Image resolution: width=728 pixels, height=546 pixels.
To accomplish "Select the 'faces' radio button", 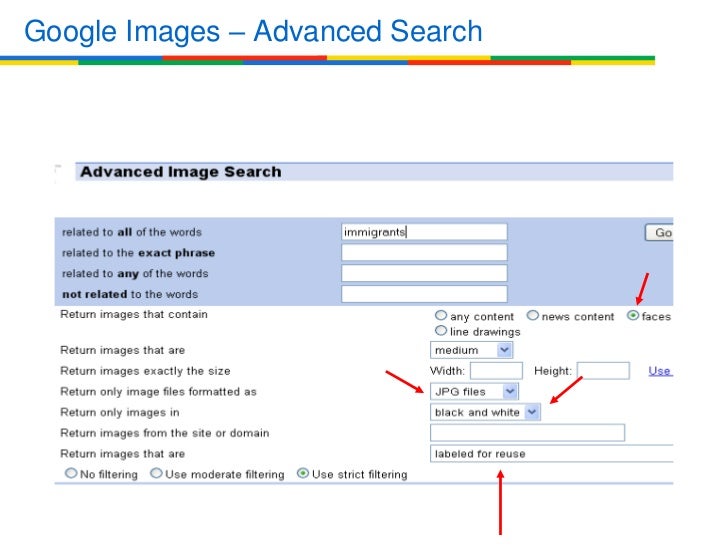I will 633,316.
